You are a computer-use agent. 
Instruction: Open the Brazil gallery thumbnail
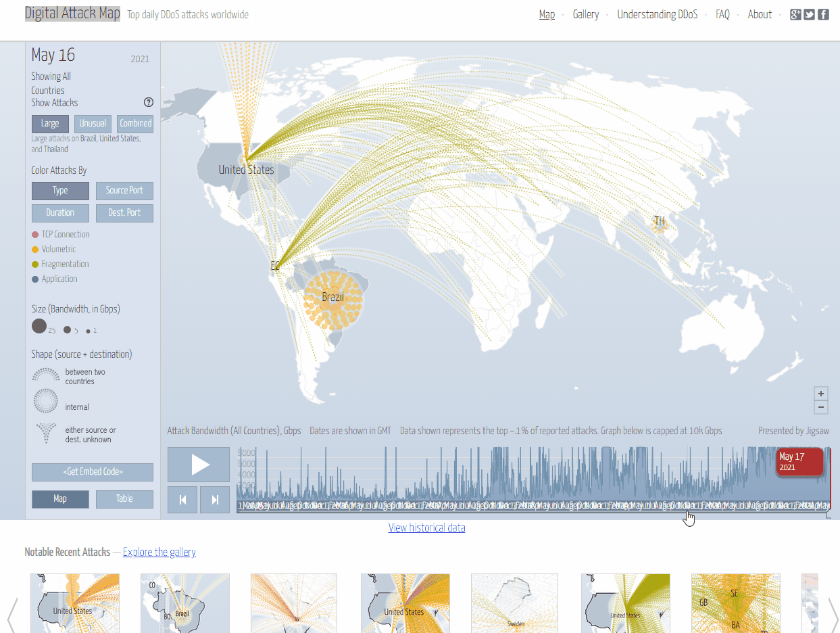tap(185, 603)
